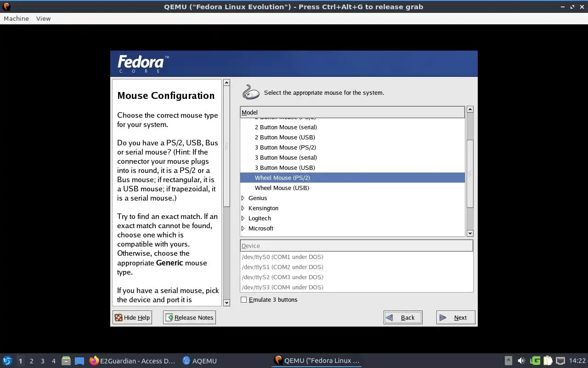Click the Device column header
The width and height of the screenshot is (588, 368).
[x=356, y=246]
